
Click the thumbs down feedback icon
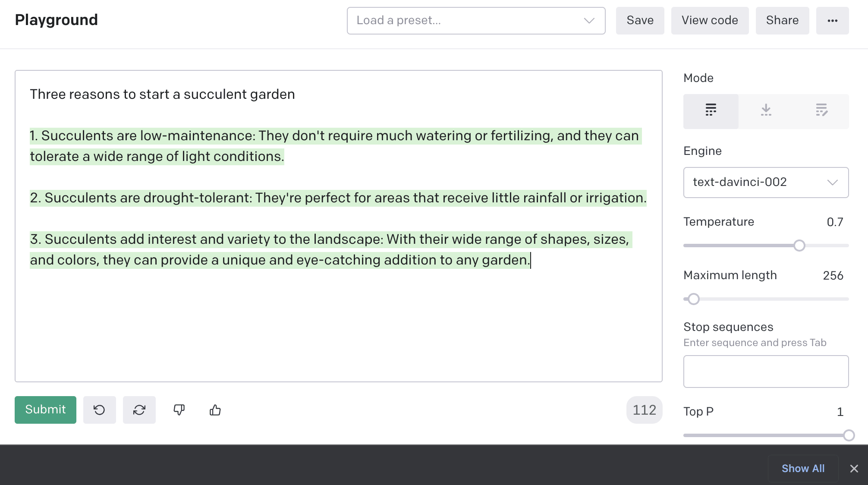[x=179, y=410]
